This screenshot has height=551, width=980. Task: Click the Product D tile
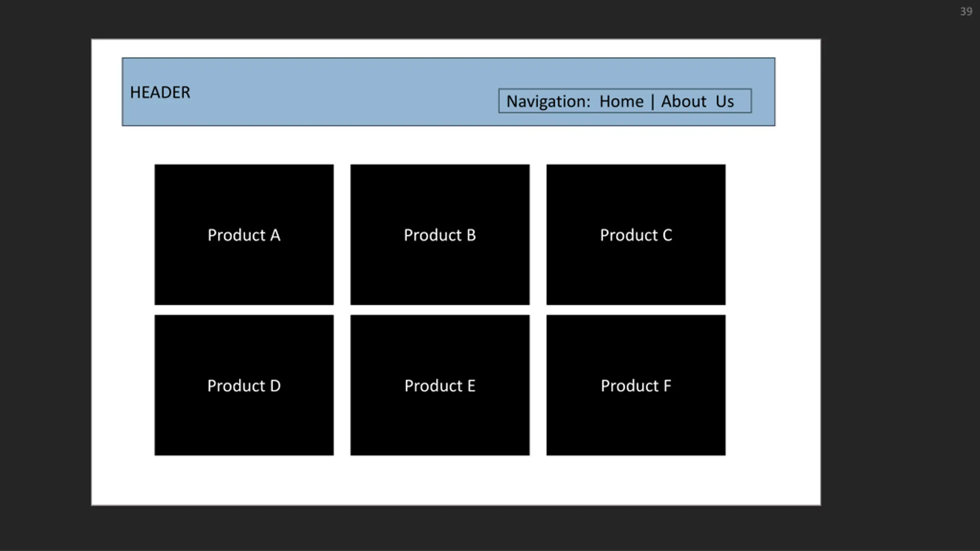coord(244,385)
